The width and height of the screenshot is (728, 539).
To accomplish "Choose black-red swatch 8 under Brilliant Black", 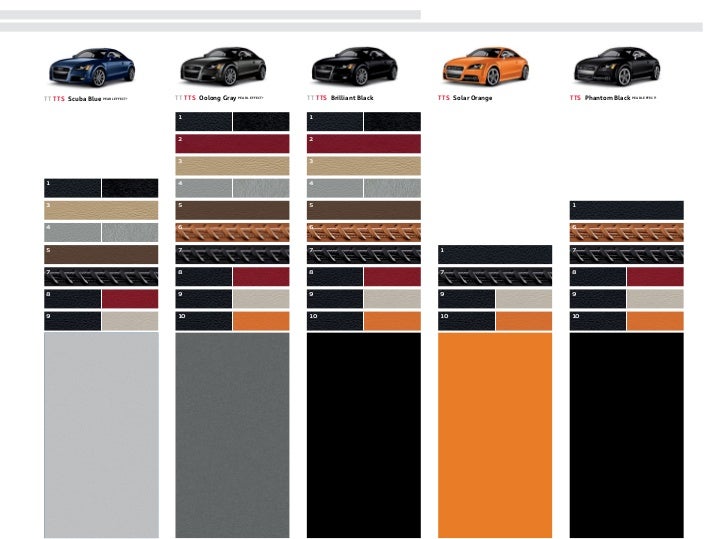I will click(x=364, y=277).
